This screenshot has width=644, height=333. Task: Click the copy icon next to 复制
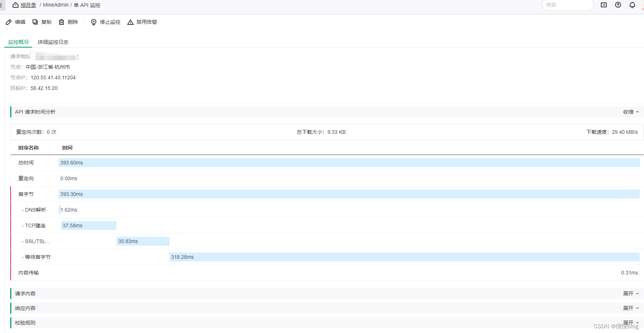tap(35, 22)
